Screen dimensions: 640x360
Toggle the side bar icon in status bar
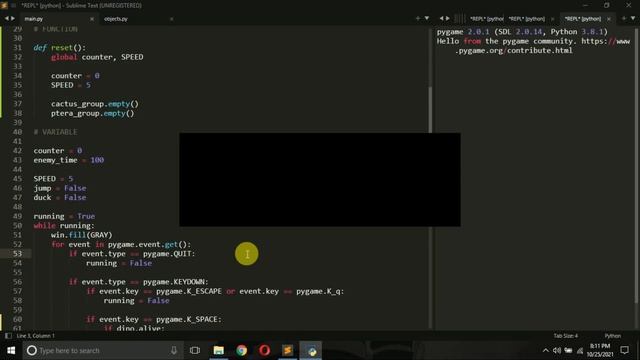[8, 336]
